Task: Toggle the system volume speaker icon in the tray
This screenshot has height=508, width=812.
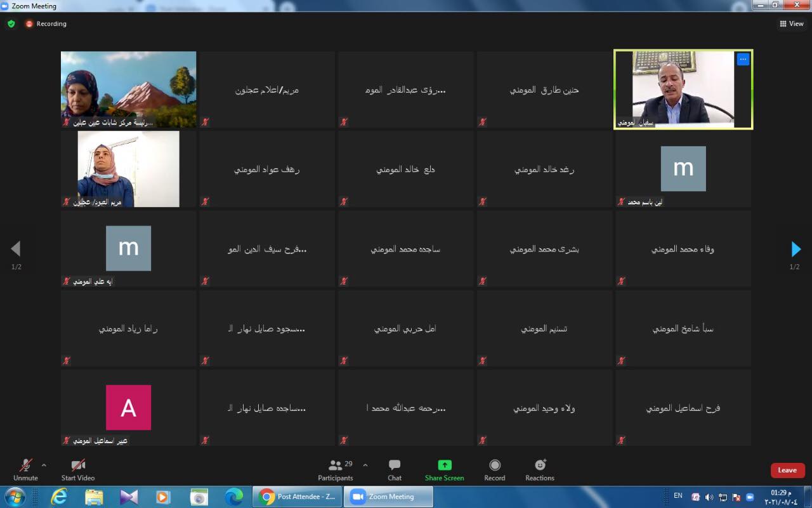Action: point(709,497)
